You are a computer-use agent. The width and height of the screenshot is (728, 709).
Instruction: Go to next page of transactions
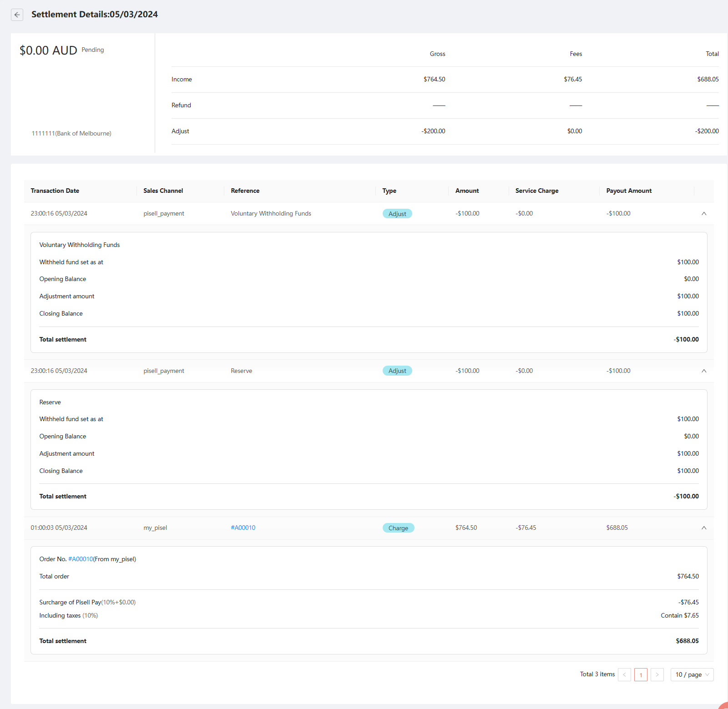click(657, 674)
